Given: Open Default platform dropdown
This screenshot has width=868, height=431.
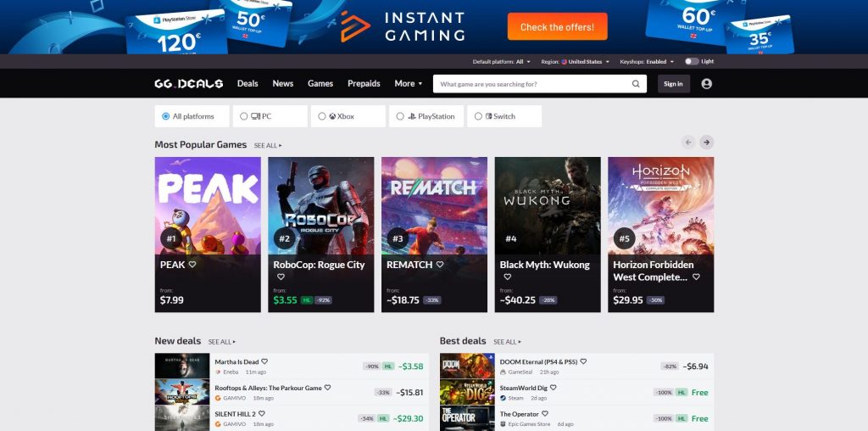Looking at the screenshot, I should pos(502,61).
